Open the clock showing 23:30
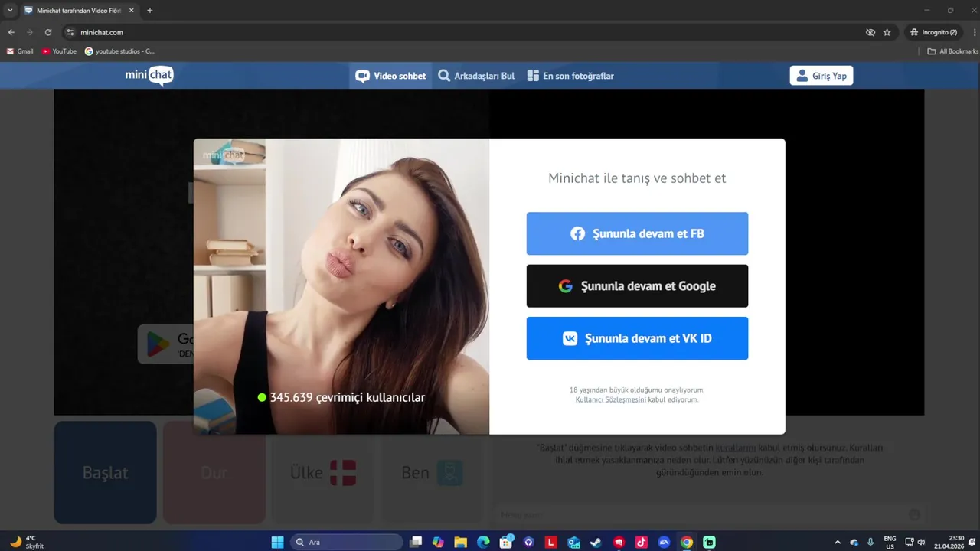This screenshot has height=551, width=980. click(x=950, y=542)
